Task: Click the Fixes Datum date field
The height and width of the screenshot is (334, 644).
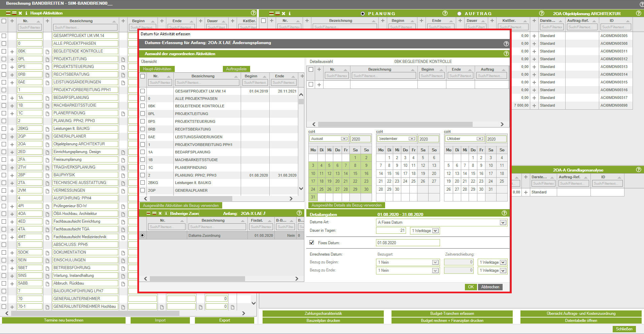Action: point(407,243)
